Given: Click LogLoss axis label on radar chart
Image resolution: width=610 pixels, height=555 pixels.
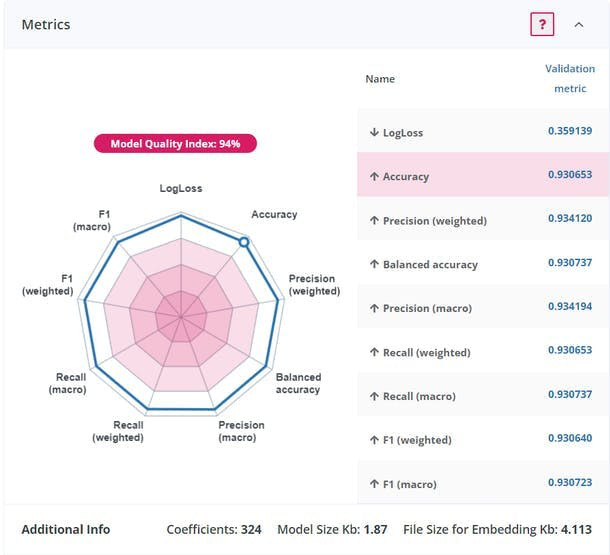Looking at the screenshot, I should point(181,188).
